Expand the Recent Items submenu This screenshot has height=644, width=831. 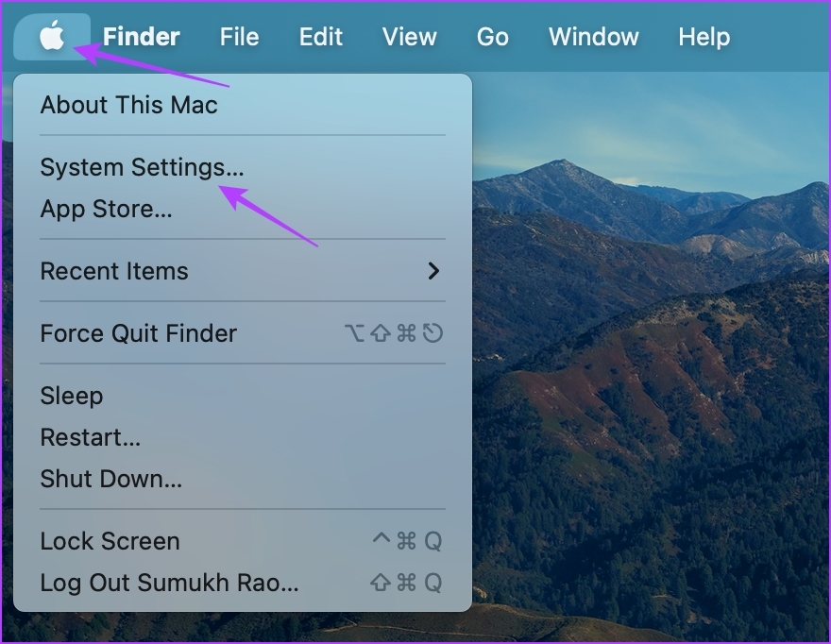[x=114, y=271]
